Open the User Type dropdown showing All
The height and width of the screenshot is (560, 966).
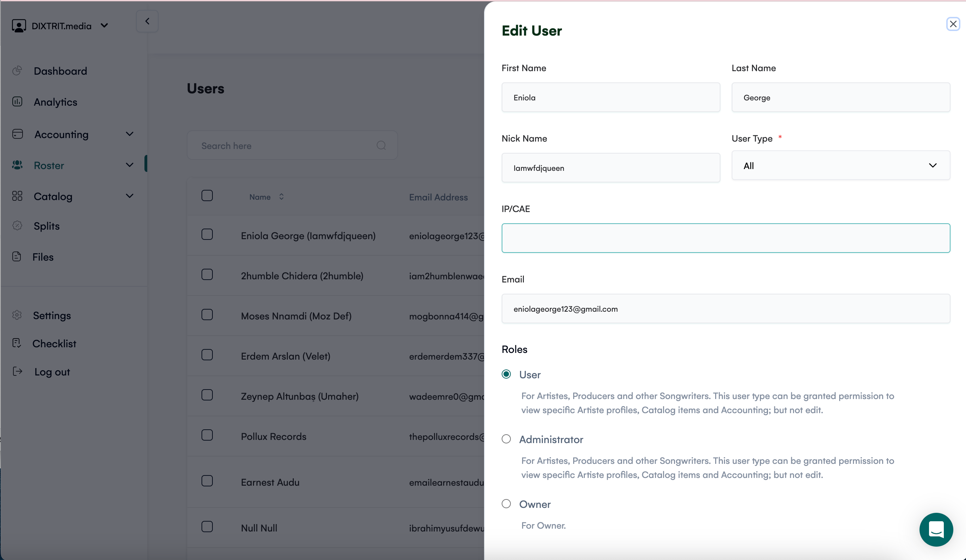pos(841,165)
